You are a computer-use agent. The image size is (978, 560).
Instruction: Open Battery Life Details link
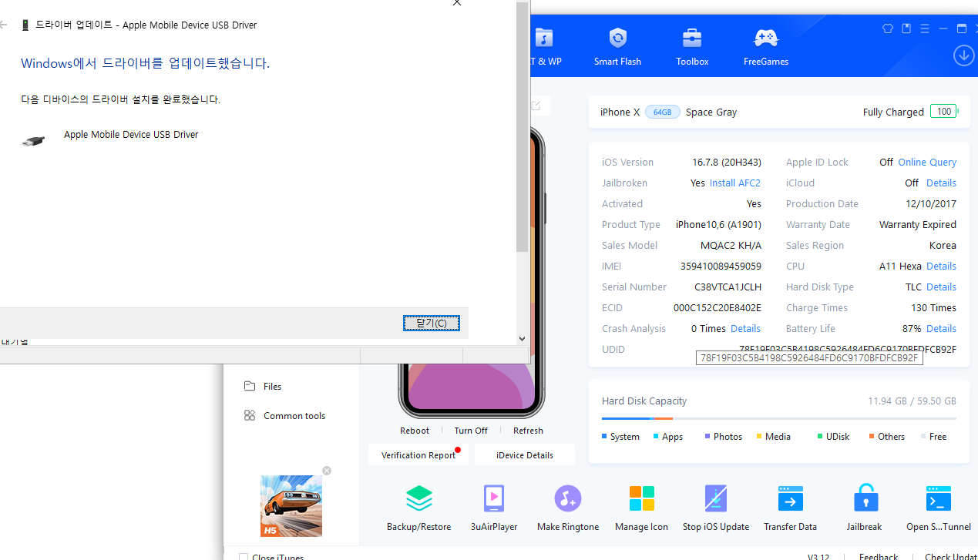click(941, 329)
